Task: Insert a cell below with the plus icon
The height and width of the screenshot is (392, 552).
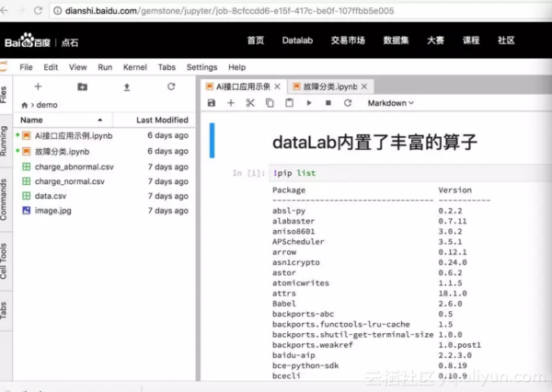Action: 231,103
